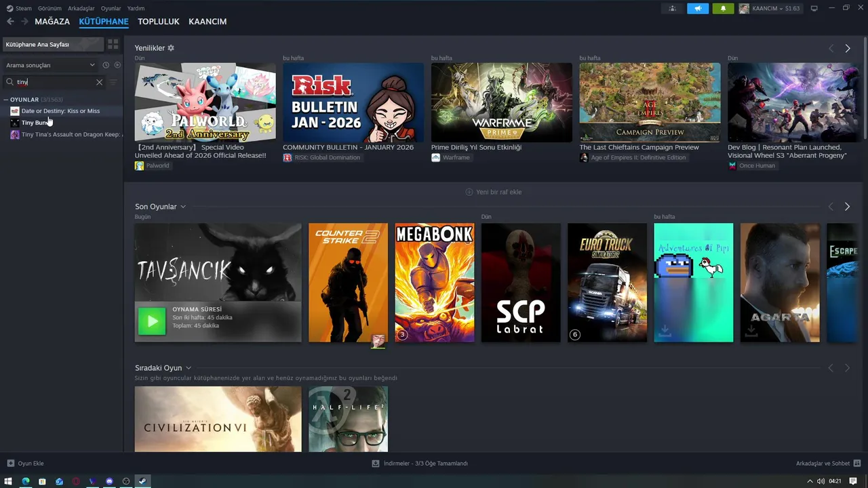
Task: Click the download icon on Adventures of Pipi
Action: pos(665,330)
